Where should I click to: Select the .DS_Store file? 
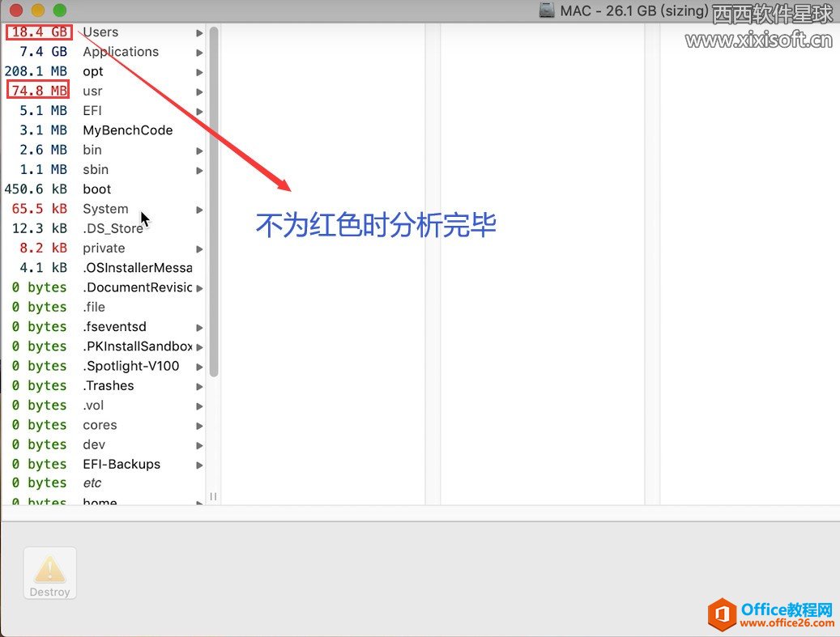click(113, 228)
